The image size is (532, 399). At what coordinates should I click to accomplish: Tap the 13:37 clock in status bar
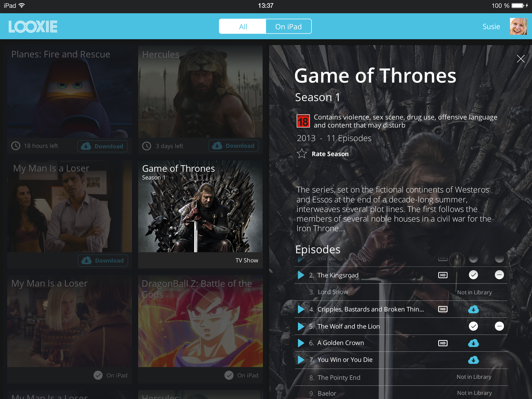point(265,5)
